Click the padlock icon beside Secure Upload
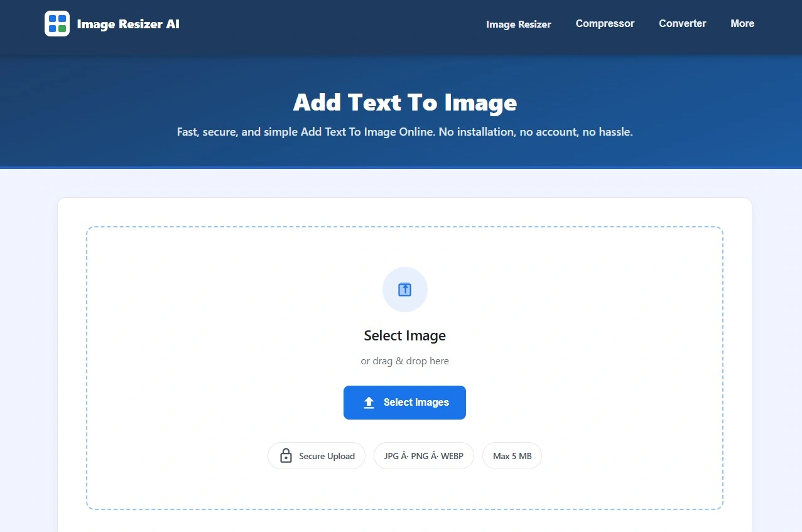Image resolution: width=802 pixels, height=532 pixels. click(286, 456)
